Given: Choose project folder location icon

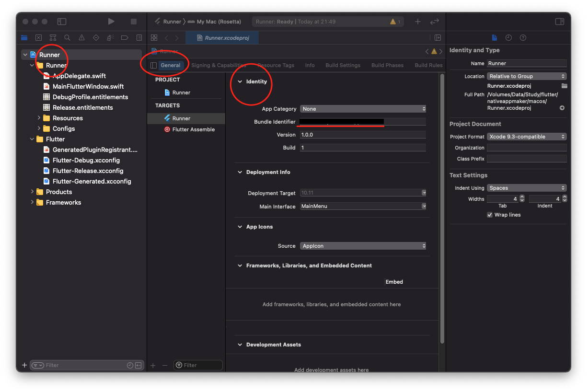Looking at the screenshot, I should coord(564,86).
